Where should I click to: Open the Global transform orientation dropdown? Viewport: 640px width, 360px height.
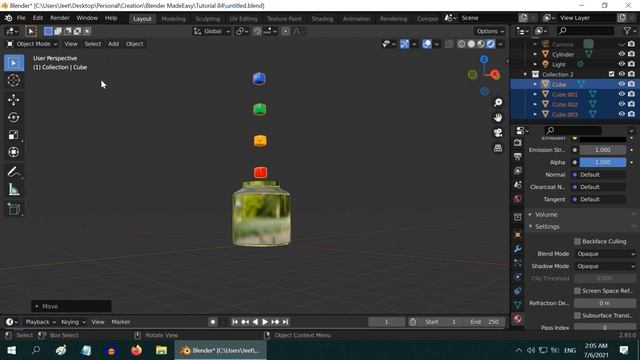click(212, 31)
